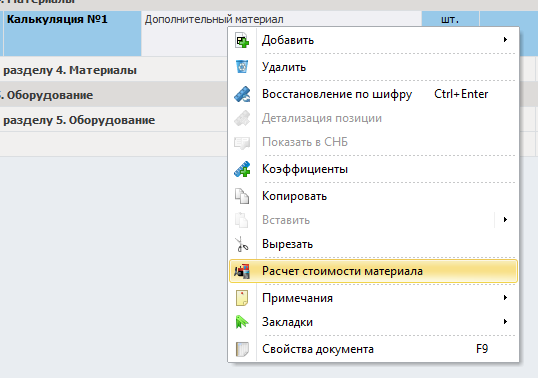Screen dimensions: 538x378
Task: Click the Расчет стоимости материала icon
Action: pos(242,271)
